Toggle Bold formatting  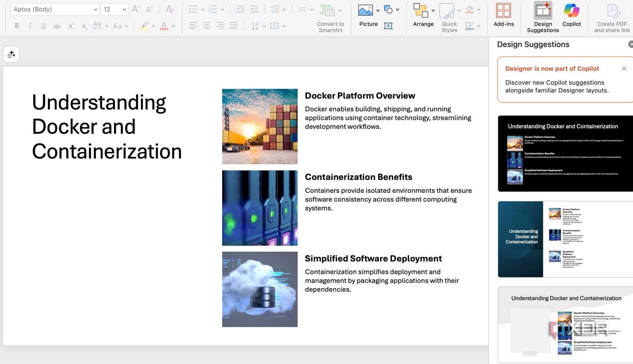click(16, 26)
